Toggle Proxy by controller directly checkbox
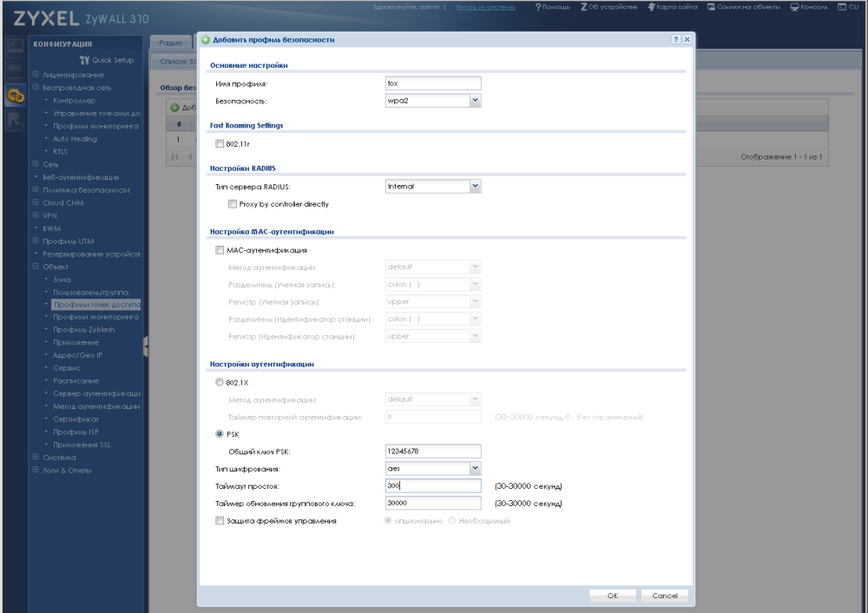This screenshot has height=613, width=868. [233, 204]
